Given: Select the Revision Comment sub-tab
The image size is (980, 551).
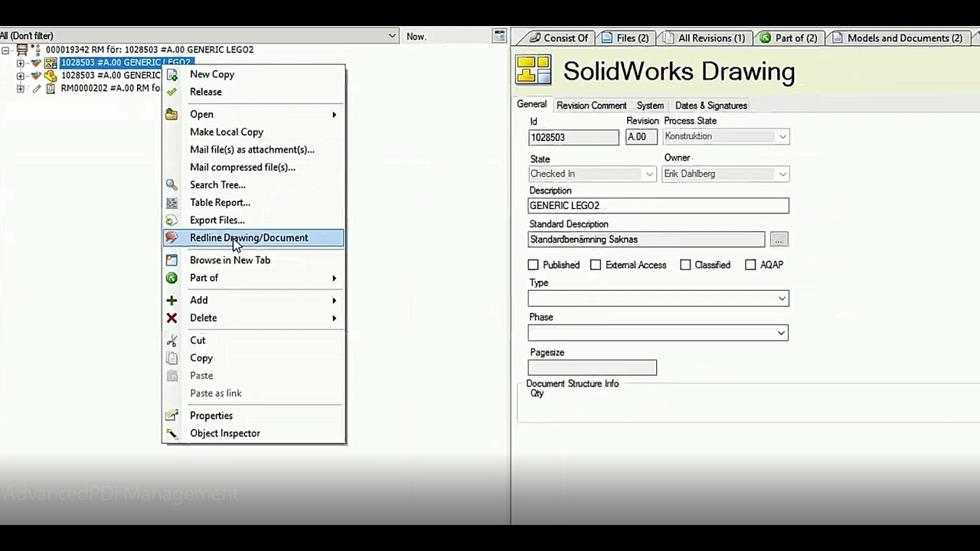Looking at the screenshot, I should [x=591, y=106].
